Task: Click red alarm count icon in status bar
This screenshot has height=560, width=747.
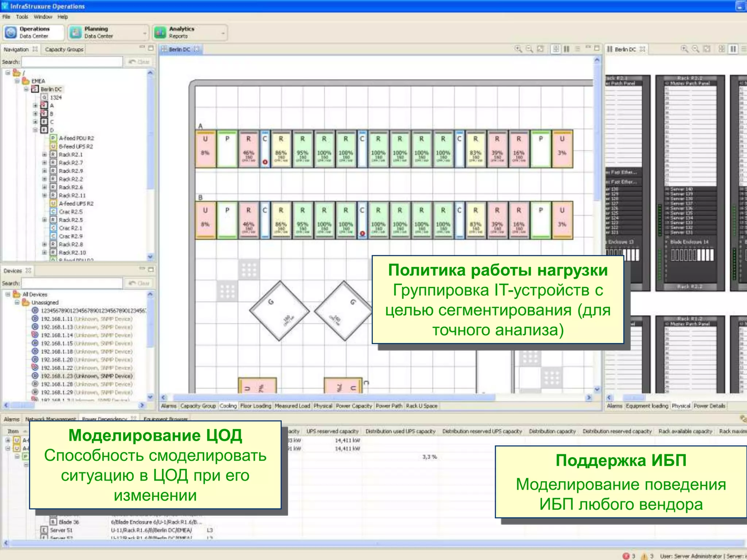Action: coord(626,556)
